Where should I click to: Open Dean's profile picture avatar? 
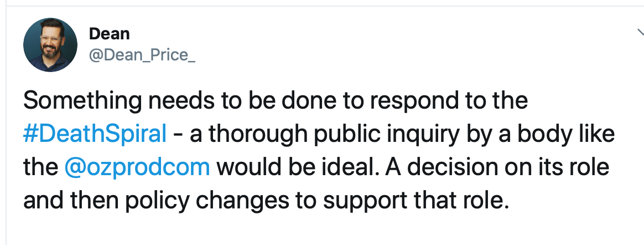[50, 45]
